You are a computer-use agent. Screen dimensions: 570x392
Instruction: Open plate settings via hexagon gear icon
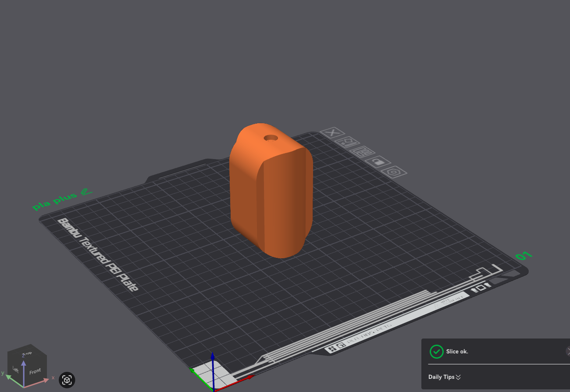(393, 172)
